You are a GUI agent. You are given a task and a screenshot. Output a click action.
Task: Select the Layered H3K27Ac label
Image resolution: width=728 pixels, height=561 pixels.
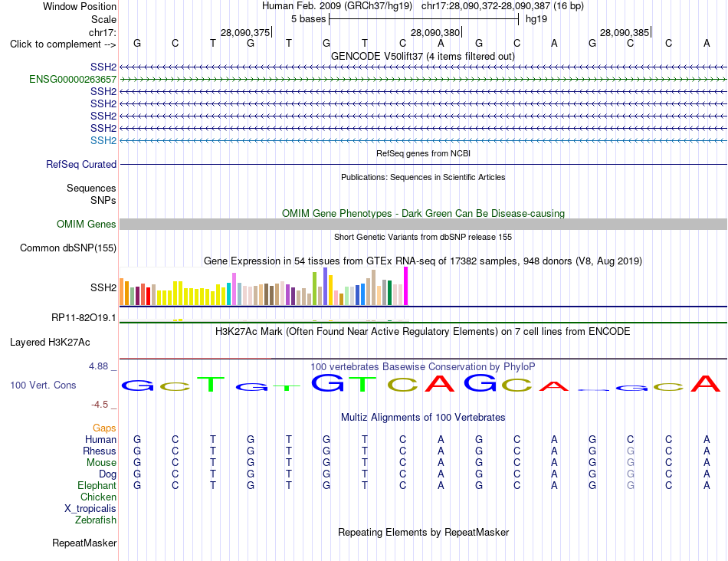[50, 343]
